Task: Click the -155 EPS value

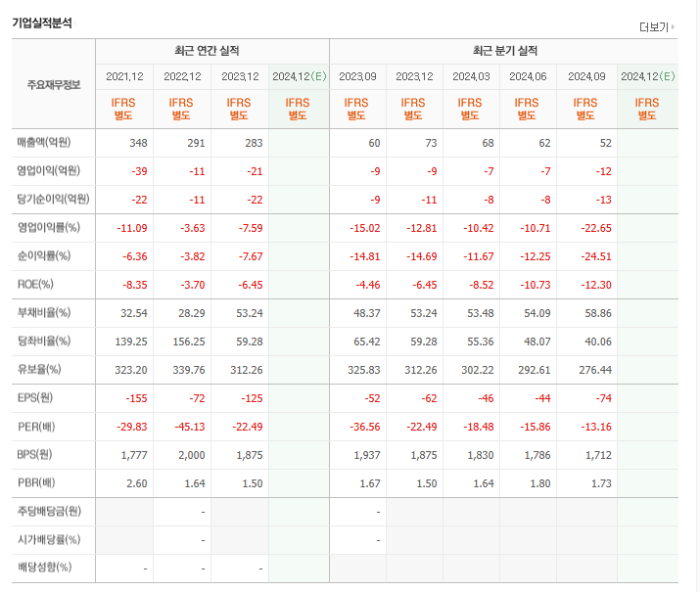Action: pos(137,399)
